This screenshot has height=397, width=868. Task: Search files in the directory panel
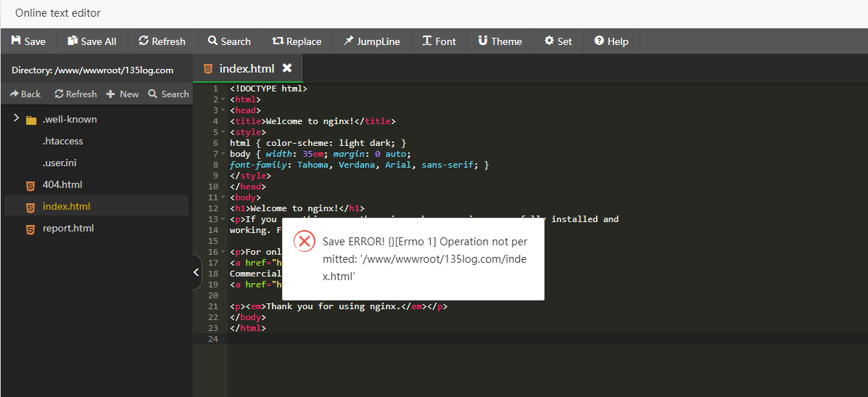168,94
